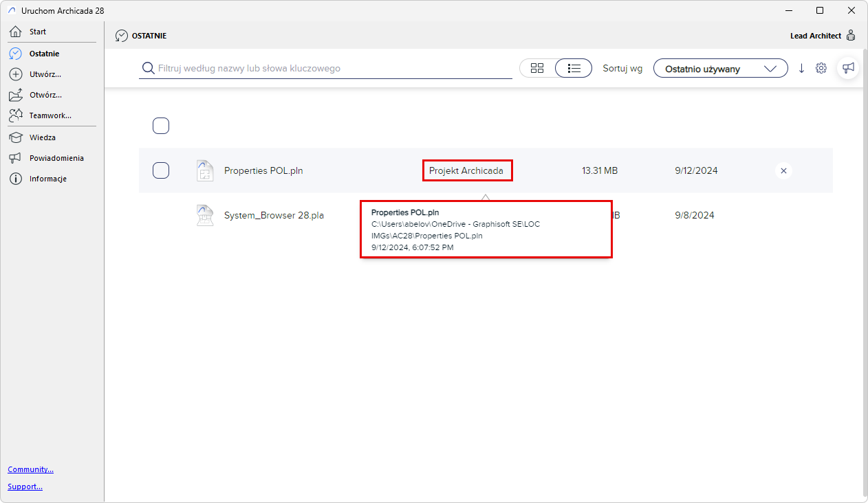Open the Ostatnio używany sort dropdown
The width and height of the screenshot is (868, 503).
pos(721,69)
